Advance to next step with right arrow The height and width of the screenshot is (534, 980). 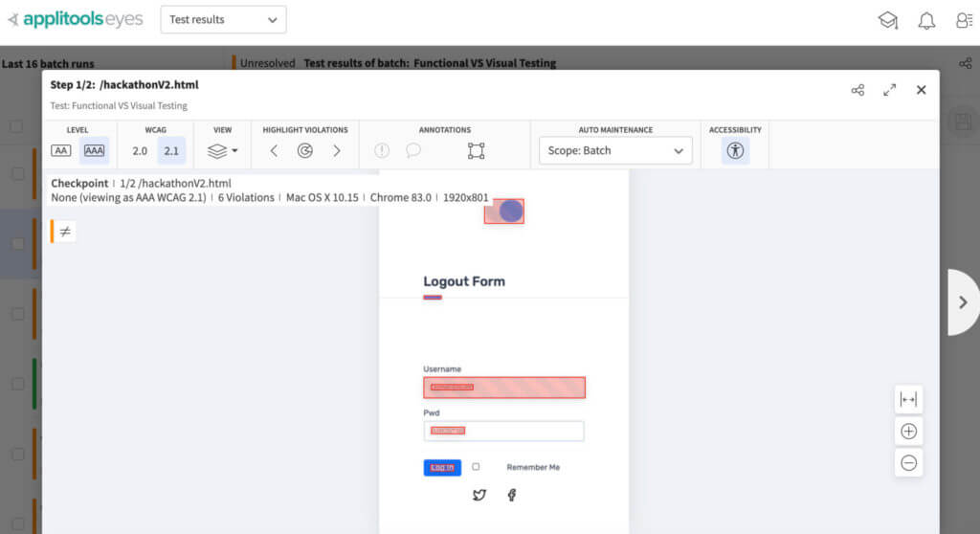[x=963, y=302]
